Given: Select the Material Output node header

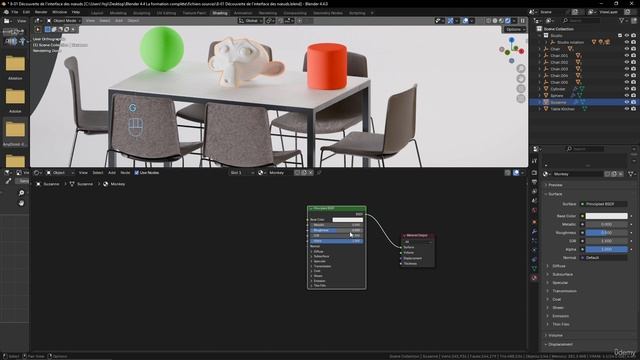Looking at the screenshot, I should point(418,236).
